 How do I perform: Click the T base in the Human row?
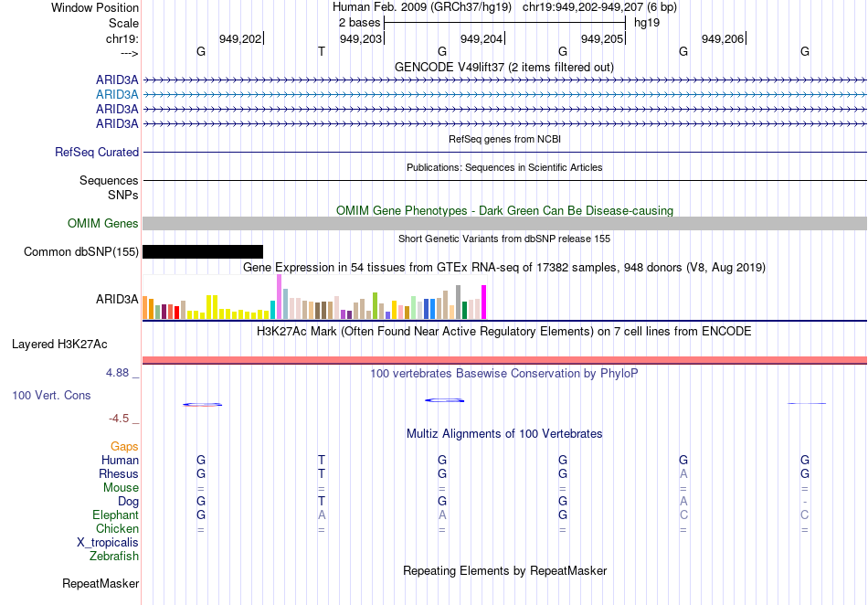tap(321, 461)
